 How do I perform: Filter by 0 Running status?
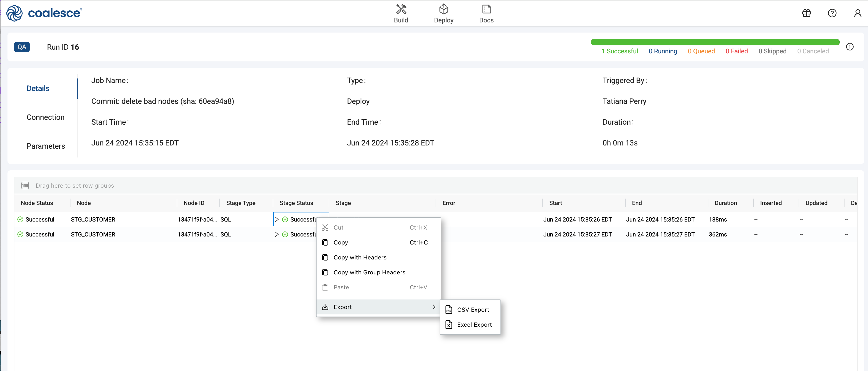point(663,51)
